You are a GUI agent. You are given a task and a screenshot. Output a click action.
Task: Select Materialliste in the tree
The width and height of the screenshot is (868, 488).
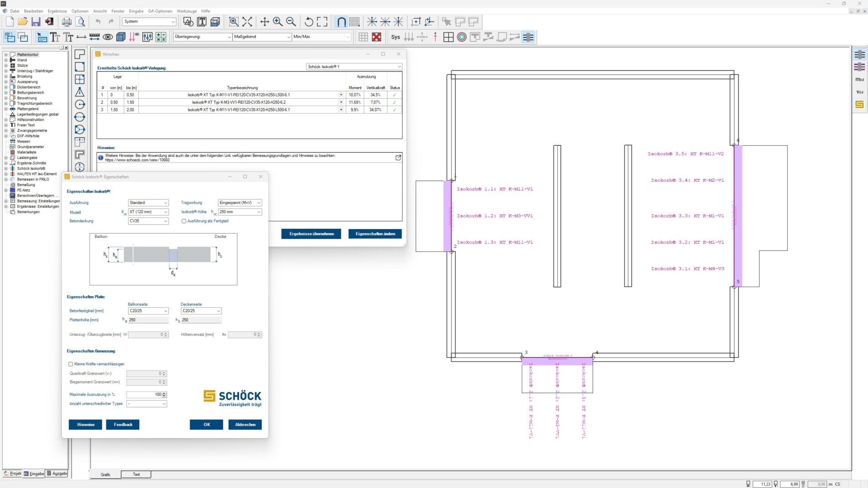coord(26,152)
